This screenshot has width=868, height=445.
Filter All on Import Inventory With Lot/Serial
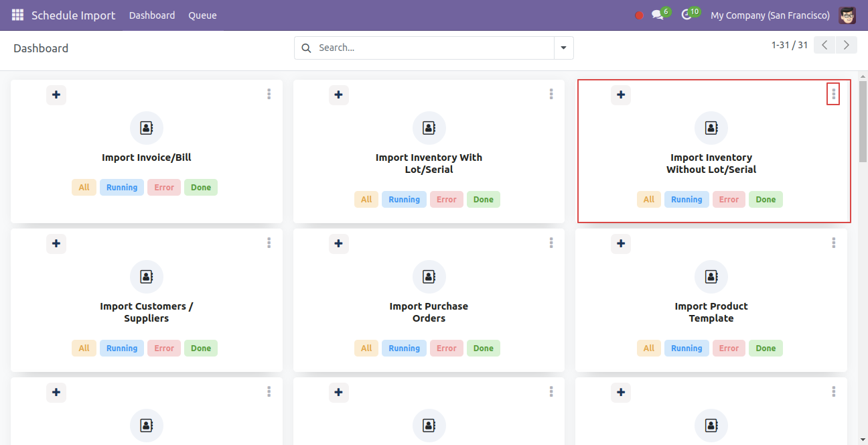366,200
